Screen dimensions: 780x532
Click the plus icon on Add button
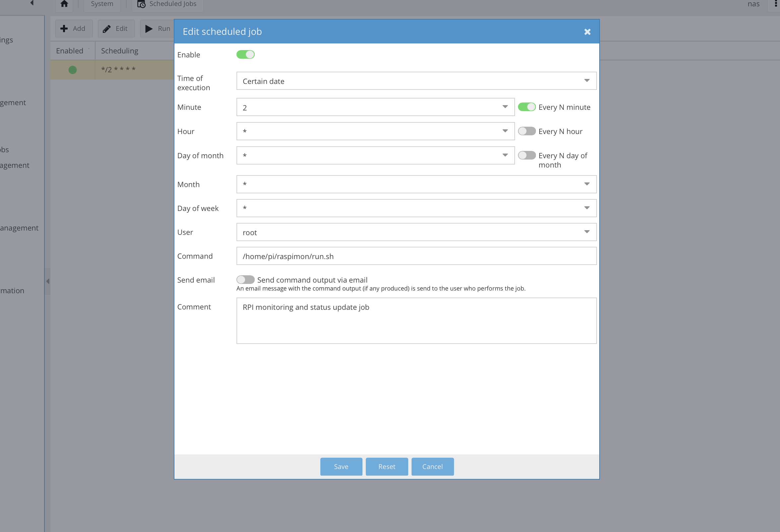(64, 29)
